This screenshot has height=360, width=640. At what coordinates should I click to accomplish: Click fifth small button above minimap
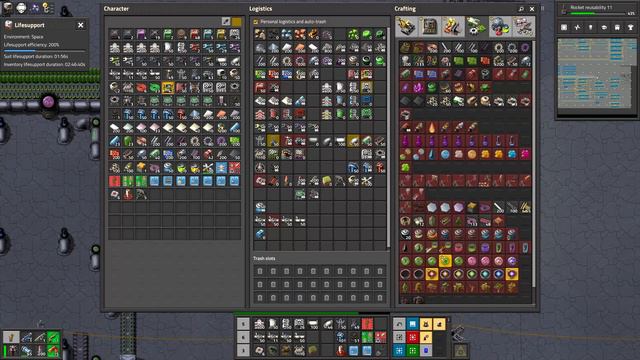tap(617, 27)
